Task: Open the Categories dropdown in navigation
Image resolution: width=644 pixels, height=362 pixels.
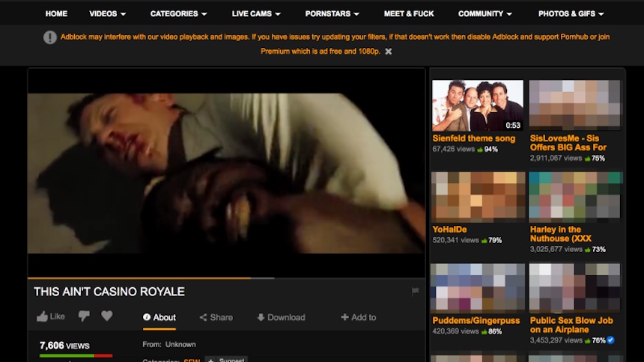Action: click(178, 13)
